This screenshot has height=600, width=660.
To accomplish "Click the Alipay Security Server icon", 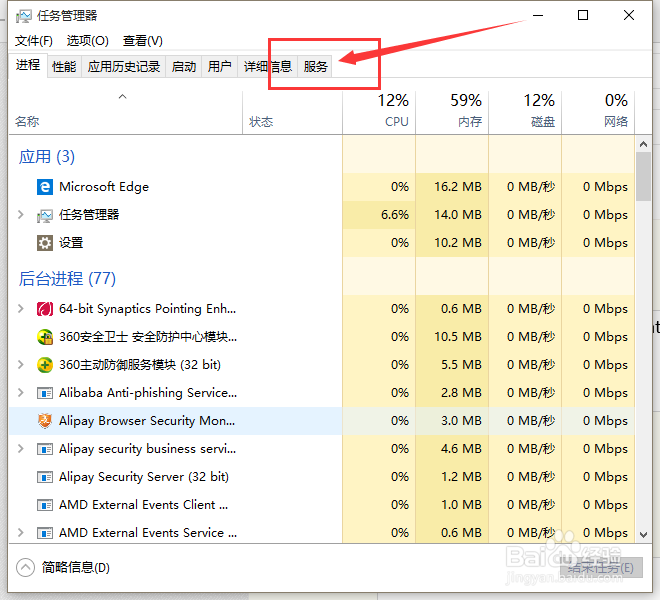I will pyautogui.click(x=45, y=477).
